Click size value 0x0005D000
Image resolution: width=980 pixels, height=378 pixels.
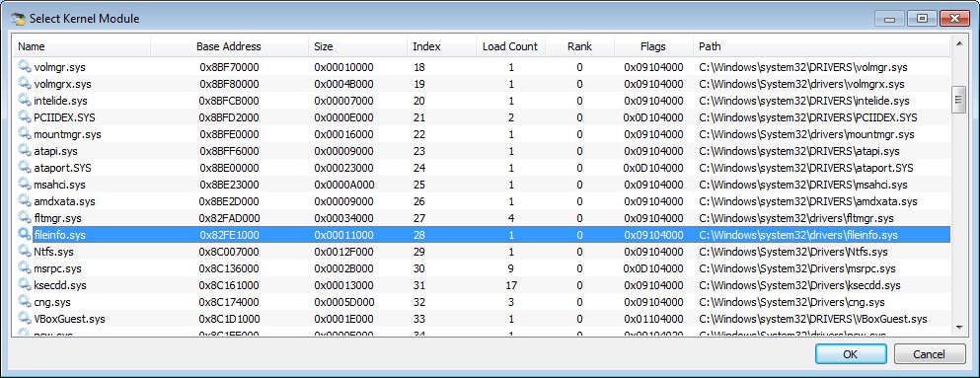coord(343,302)
